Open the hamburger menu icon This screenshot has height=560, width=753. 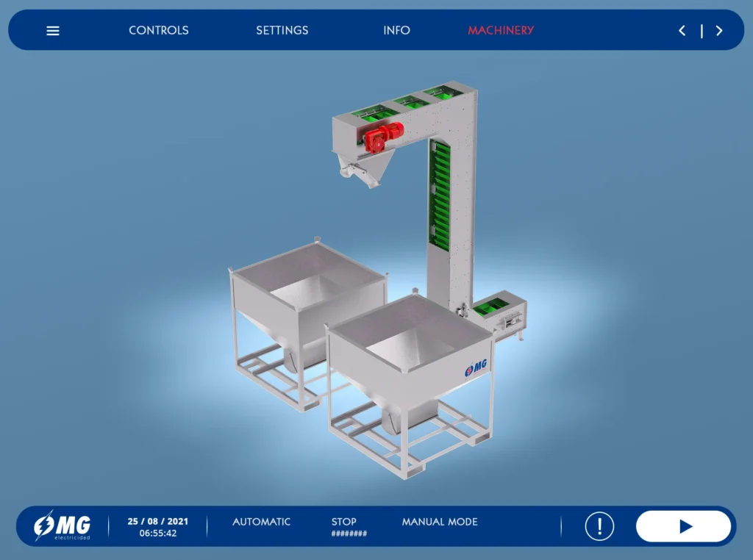pyautogui.click(x=53, y=31)
